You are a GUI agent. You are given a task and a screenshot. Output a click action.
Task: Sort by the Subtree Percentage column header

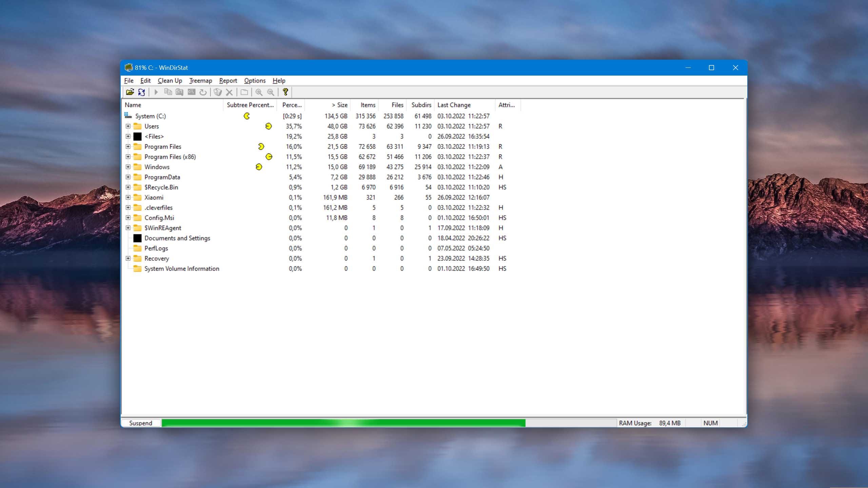250,105
